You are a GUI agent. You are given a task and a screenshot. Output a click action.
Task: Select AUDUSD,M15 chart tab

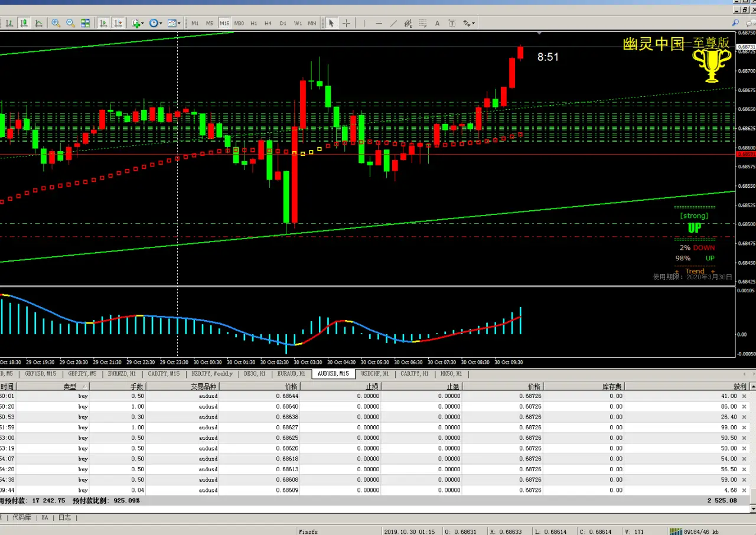point(333,374)
